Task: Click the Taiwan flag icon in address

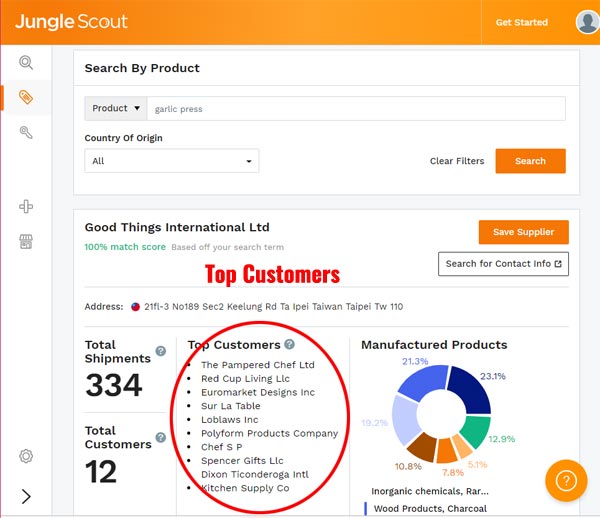Action: pyautogui.click(x=135, y=307)
